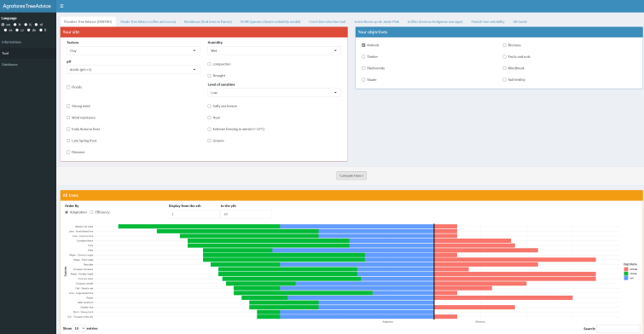
Task: Click the Compare trees button
Action: tap(351, 176)
